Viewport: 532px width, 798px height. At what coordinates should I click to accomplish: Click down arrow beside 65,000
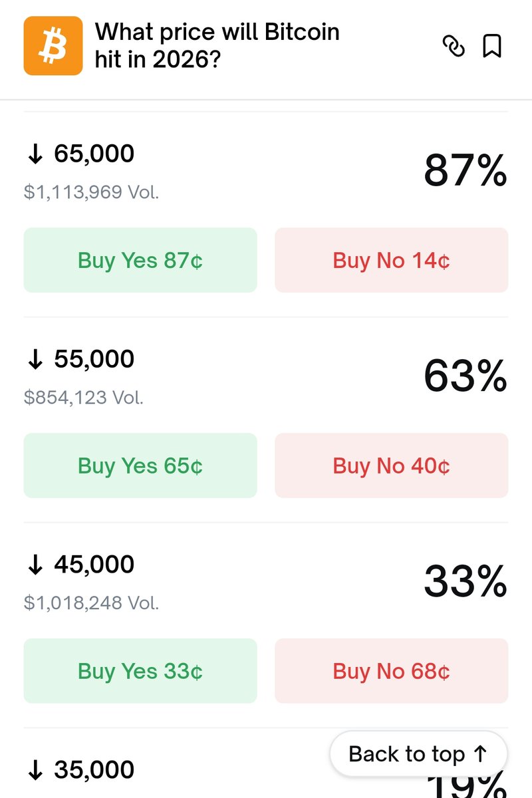pos(35,154)
